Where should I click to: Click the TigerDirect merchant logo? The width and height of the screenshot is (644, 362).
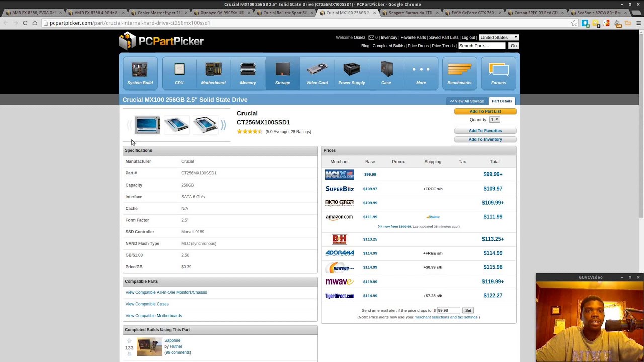point(340,296)
